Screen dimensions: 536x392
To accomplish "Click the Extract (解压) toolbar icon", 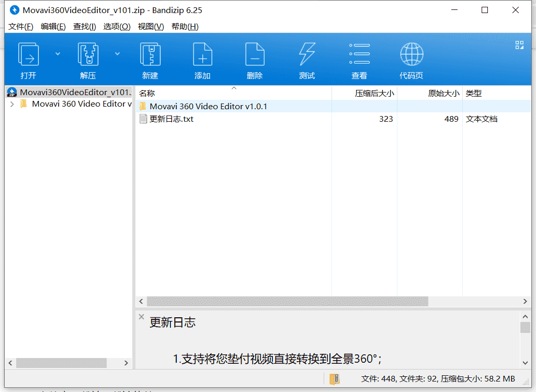I will tap(88, 54).
